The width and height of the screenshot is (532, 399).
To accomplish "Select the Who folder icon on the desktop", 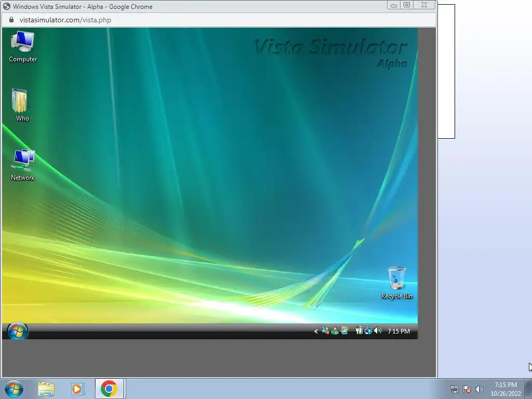I will pos(20,105).
